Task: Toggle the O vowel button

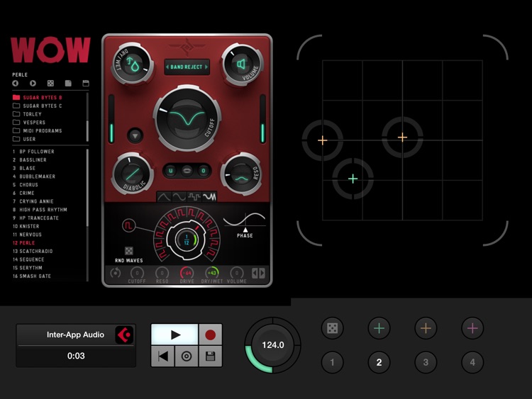Action: [204, 171]
